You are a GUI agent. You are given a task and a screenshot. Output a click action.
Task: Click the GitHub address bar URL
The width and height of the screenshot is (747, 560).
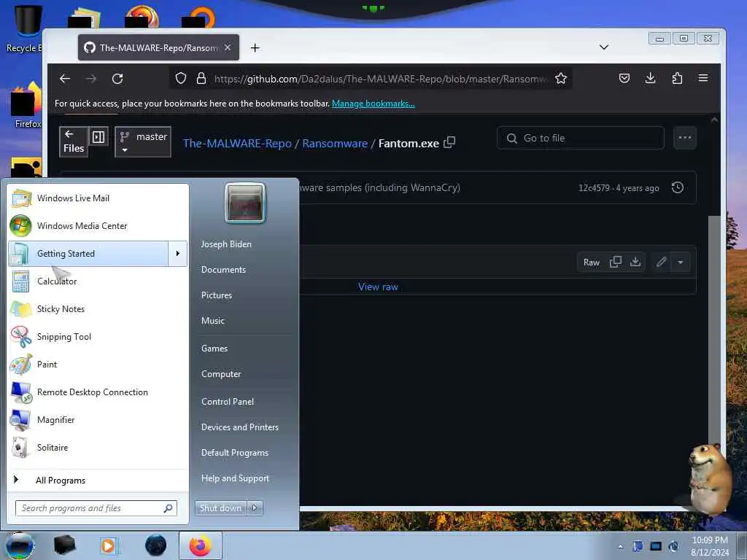click(381, 79)
